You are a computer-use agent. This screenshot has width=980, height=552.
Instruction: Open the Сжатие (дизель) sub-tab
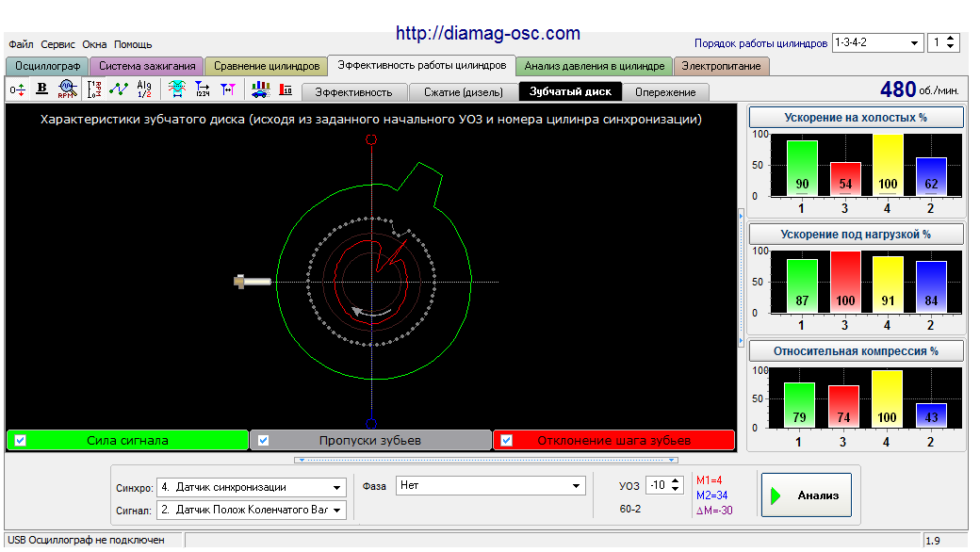[x=463, y=92]
